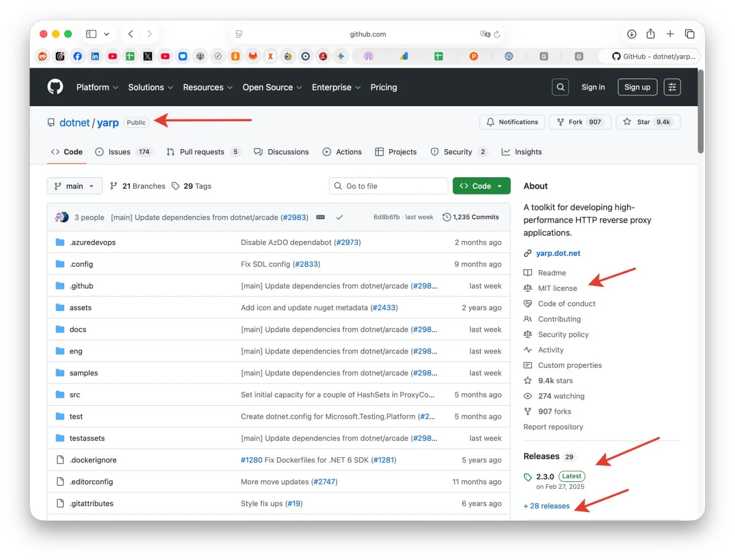Click the page vertical scrollbar
This screenshot has height=560, width=735.
701,112
